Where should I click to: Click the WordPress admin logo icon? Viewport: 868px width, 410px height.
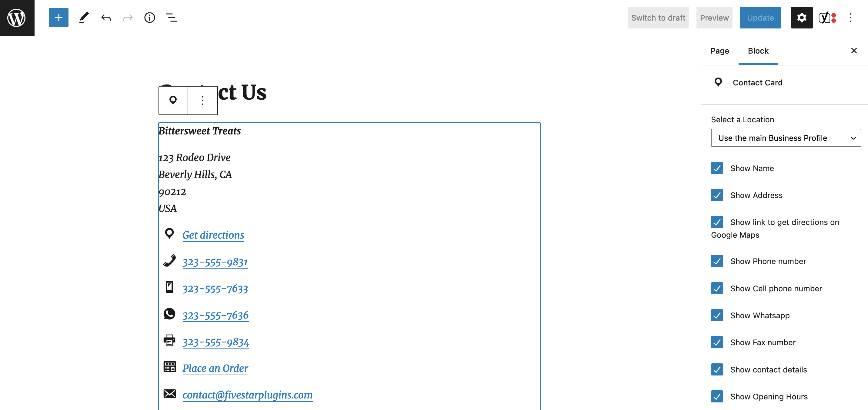click(x=17, y=17)
